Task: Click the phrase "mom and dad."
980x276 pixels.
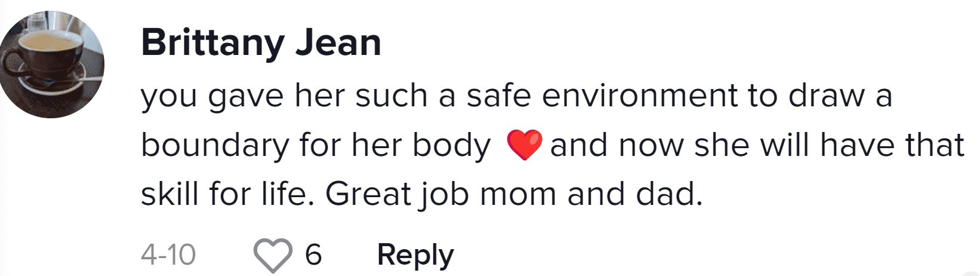Action: click(x=591, y=195)
